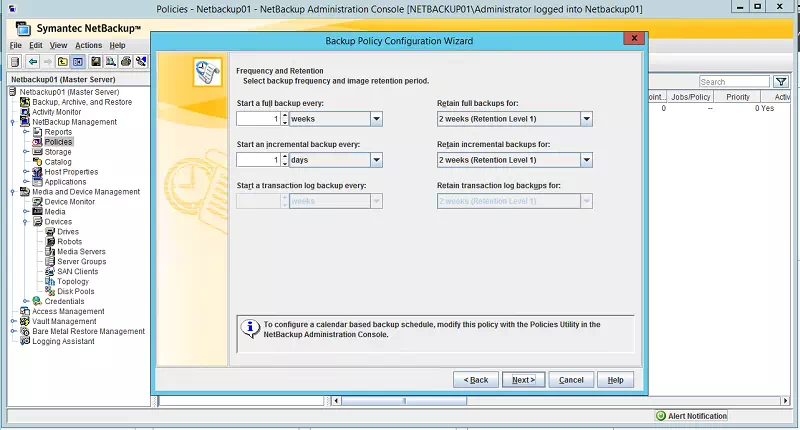Click the back arrow toolbar button
The width and height of the screenshot is (800, 430).
pos(33,62)
